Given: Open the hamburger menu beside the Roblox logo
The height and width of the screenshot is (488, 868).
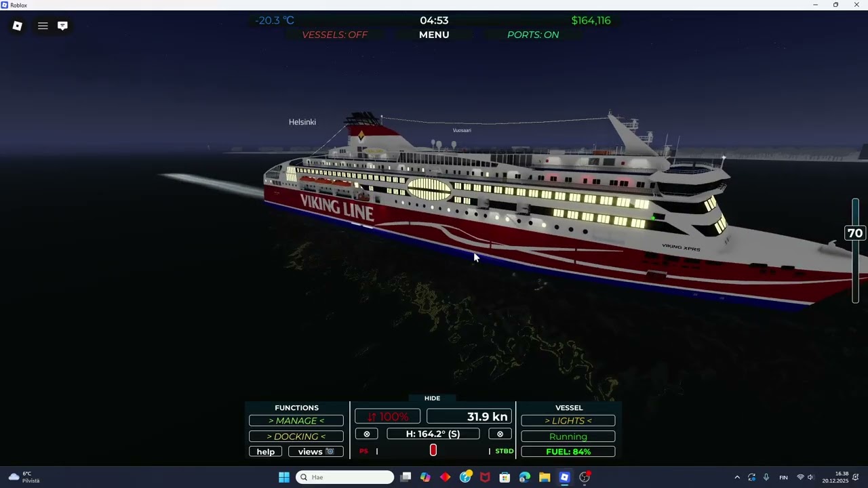Looking at the screenshot, I should click(x=43, y=26).
